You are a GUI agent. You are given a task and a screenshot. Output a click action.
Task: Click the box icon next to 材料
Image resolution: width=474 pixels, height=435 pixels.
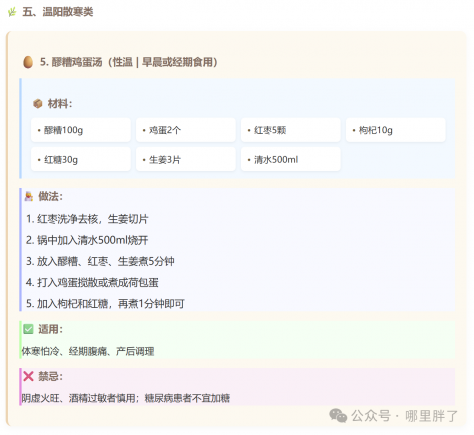point(38,104)
